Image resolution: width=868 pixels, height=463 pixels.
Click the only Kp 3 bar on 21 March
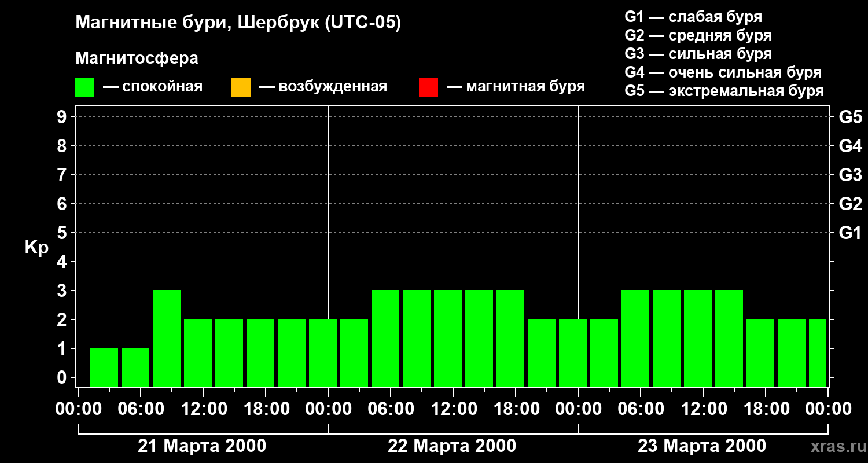coord(167,338)
